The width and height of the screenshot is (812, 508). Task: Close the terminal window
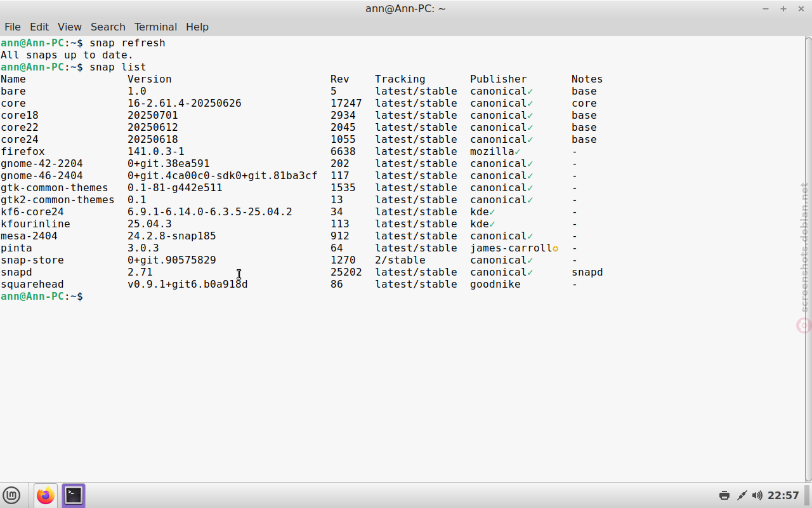pyautogui.click(x=801, y=9)
